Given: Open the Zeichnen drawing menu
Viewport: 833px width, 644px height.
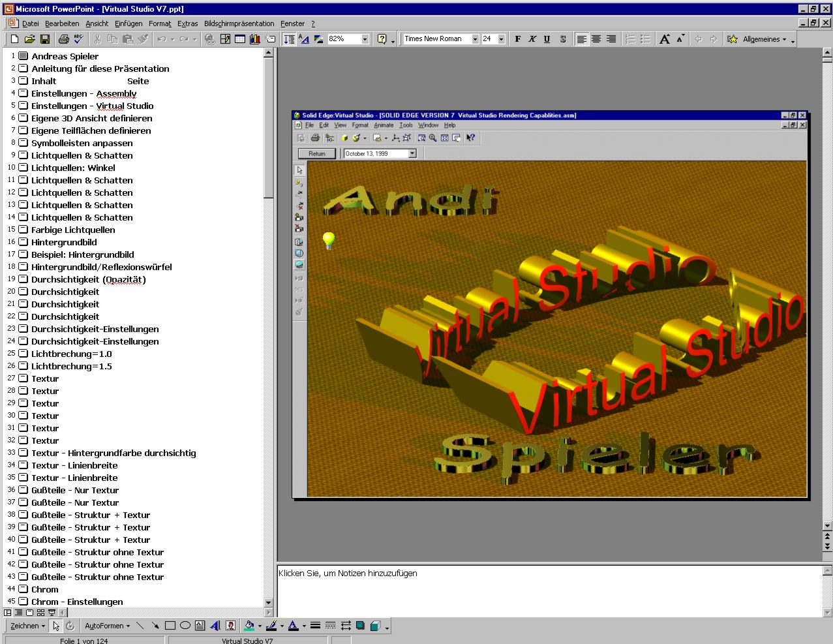Looking at the screenshot, I should click(x=27, y=626).
